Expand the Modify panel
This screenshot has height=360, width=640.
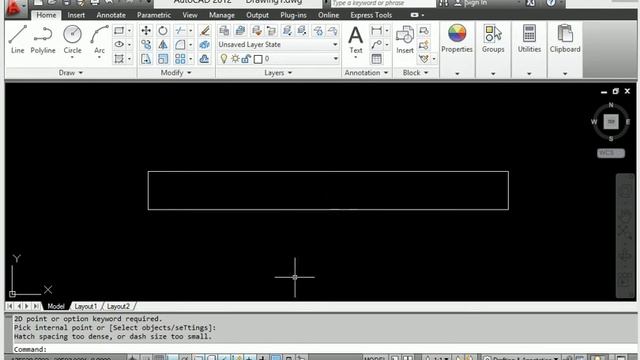(176, 73)
